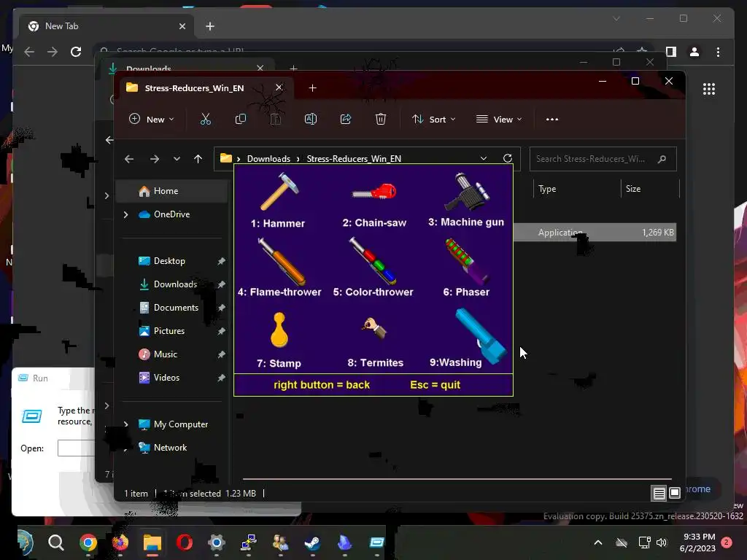Click the volume icon in system tray
The width and height of the screenshot is (747, 560).
point(662,542)
